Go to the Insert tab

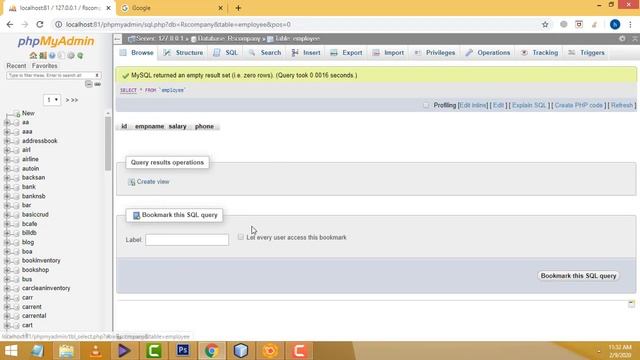pos(306,53)
